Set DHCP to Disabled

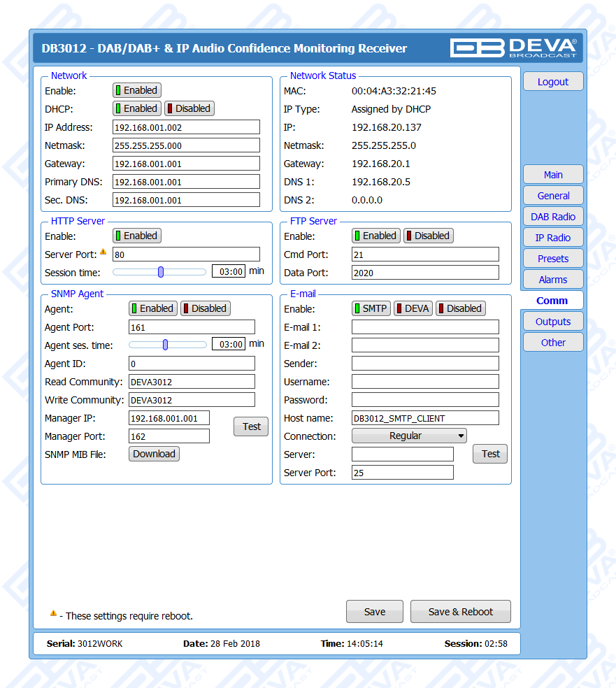[x=189, y=108]
